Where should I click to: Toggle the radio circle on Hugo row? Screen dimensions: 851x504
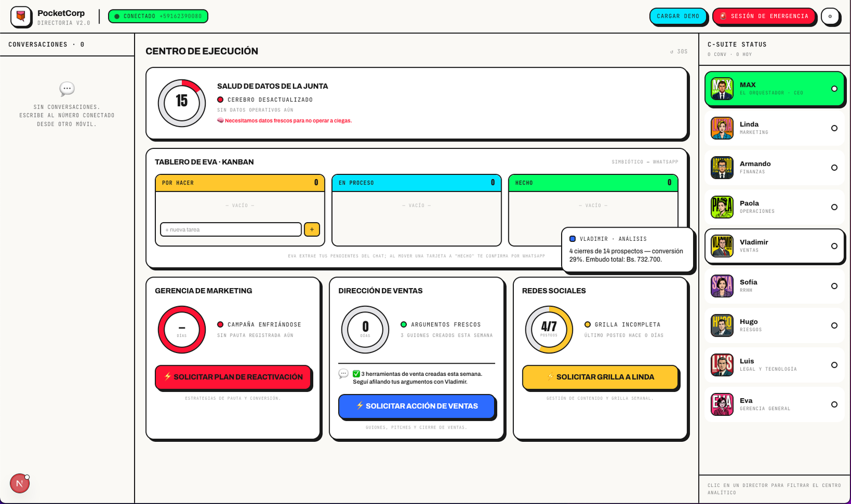[834, 325]
